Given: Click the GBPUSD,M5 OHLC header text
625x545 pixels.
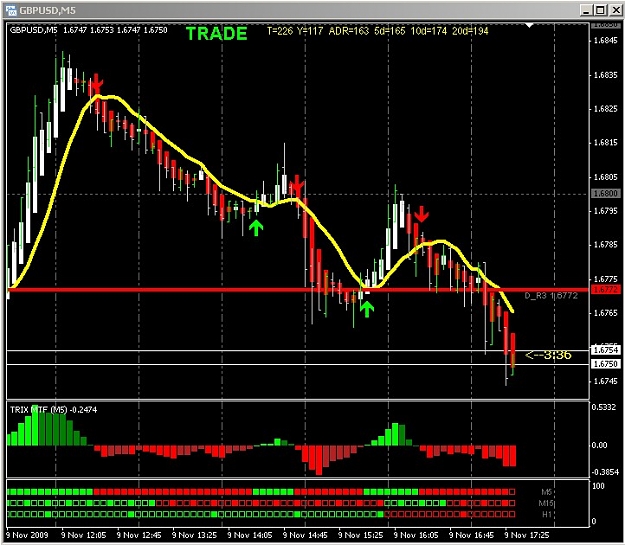Looking at the screenshot, I should pos(88,30).
